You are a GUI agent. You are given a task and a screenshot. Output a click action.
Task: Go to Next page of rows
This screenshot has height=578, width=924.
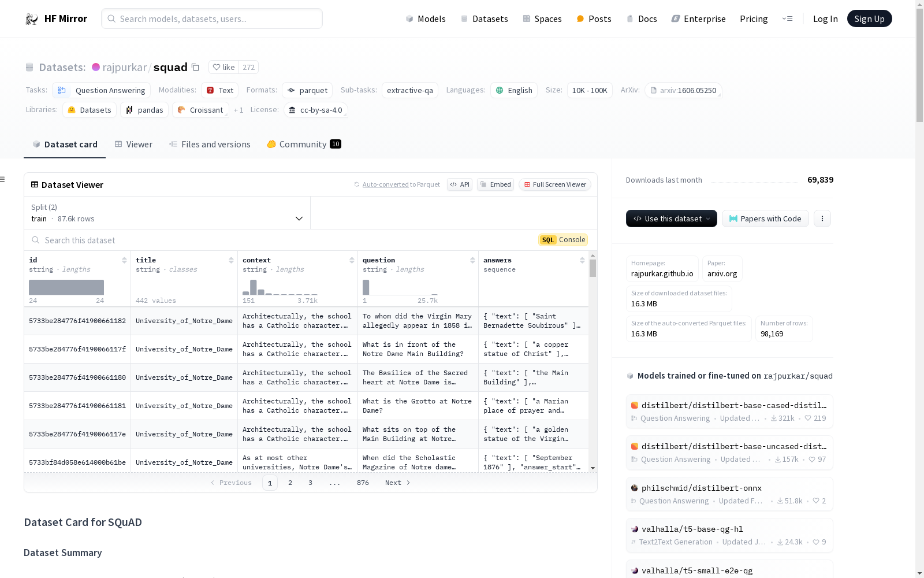tap(397, 483)
